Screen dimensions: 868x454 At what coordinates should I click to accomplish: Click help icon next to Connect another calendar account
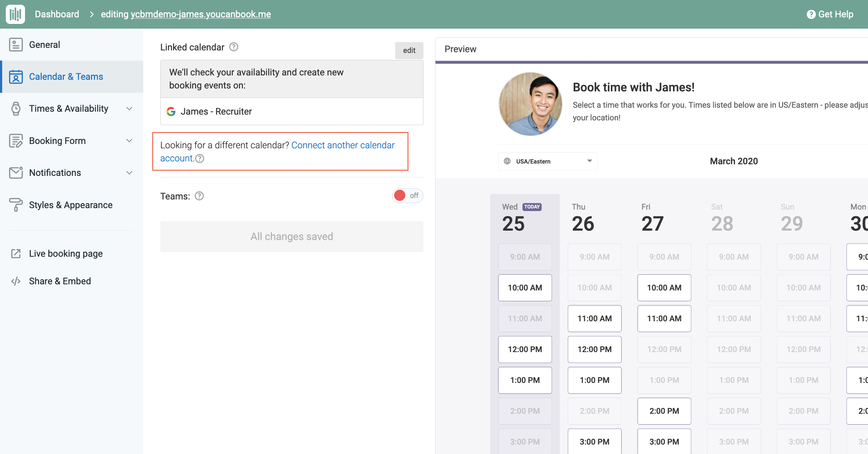[200, 158]
